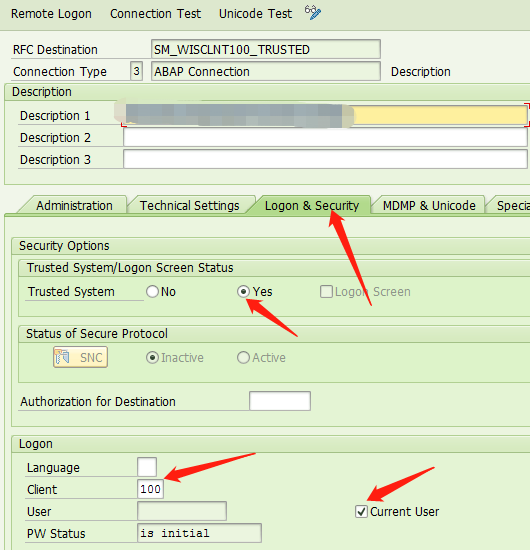Click the ABAP Connection text field
Image resolution: width=530 pixels, height=550 pixels.
point(266,71)
